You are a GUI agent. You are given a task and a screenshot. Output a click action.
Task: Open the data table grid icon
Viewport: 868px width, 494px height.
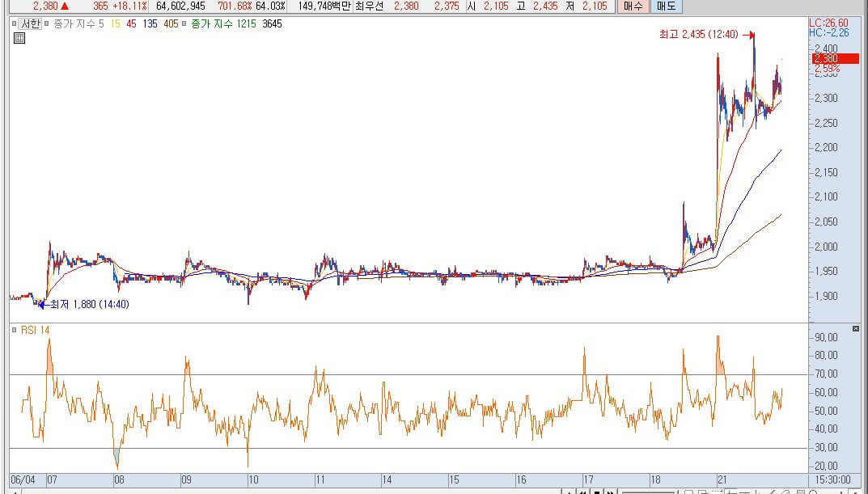click(19, 38)
